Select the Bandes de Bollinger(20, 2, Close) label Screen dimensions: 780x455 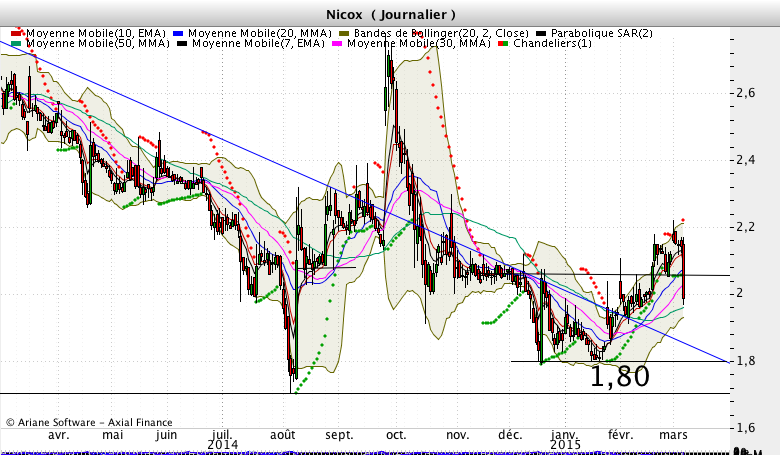[x=441, y=33]
